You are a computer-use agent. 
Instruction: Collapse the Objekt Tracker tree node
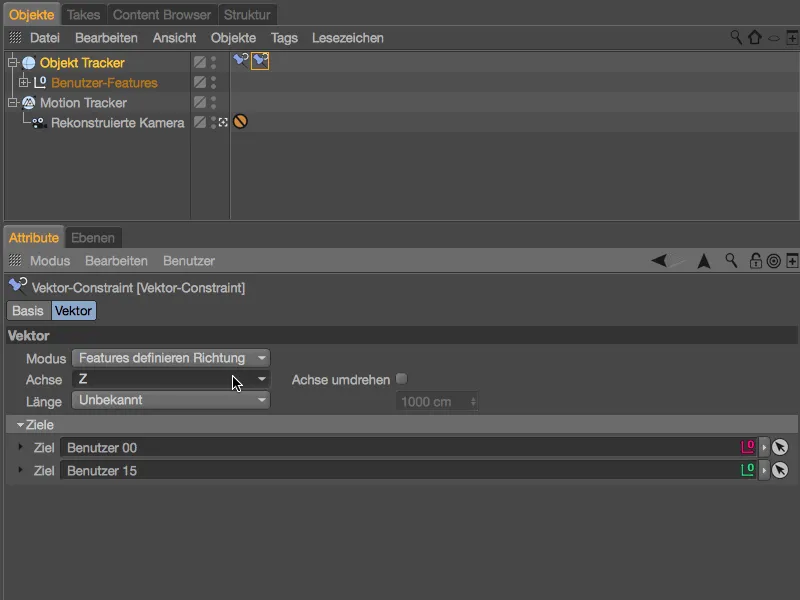13,63
